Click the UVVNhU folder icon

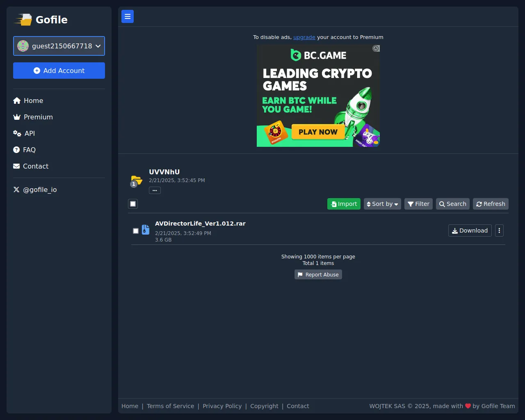click(x=136, y=180)
